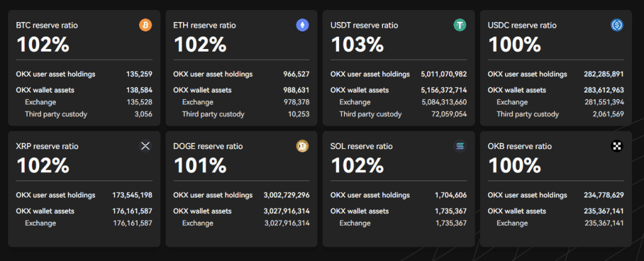The width and height of the screenshot is (644, 261).
Task: Select the DOGE reserve ratio title
Action: click(x=208, y=147)
